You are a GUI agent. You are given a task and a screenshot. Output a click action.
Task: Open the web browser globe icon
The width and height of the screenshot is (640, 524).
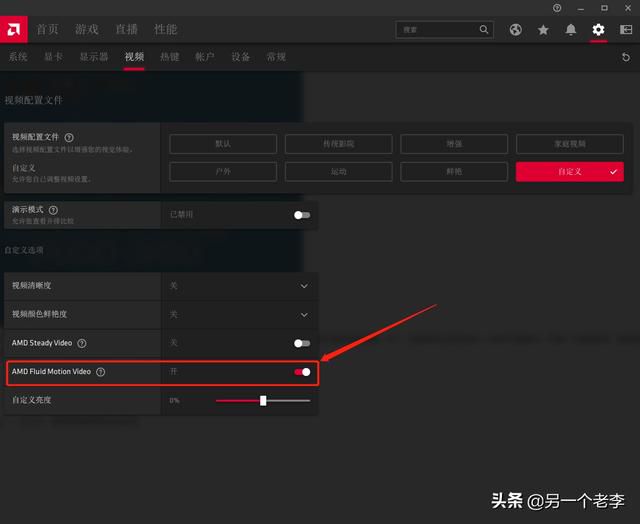pos(516,29)
